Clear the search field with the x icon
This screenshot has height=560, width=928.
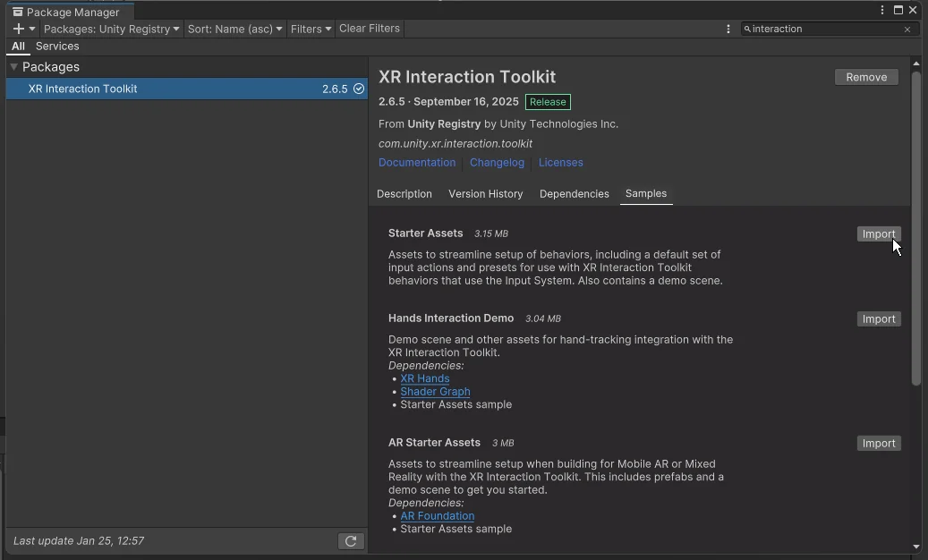pyautogui.click(x=907, y=30)
